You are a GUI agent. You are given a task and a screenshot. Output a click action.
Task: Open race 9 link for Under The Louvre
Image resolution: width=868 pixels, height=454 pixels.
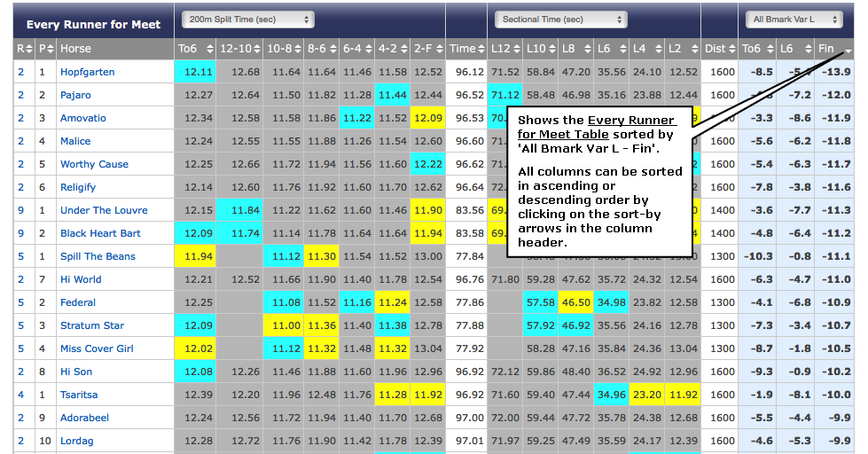(x=21, y=210)
